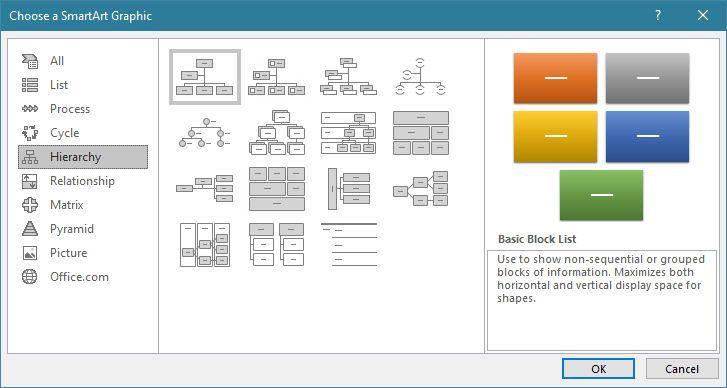This screenshot has width=727, height=388.
Task: Click the 'Basic Block List' title text
Action: 537,239
